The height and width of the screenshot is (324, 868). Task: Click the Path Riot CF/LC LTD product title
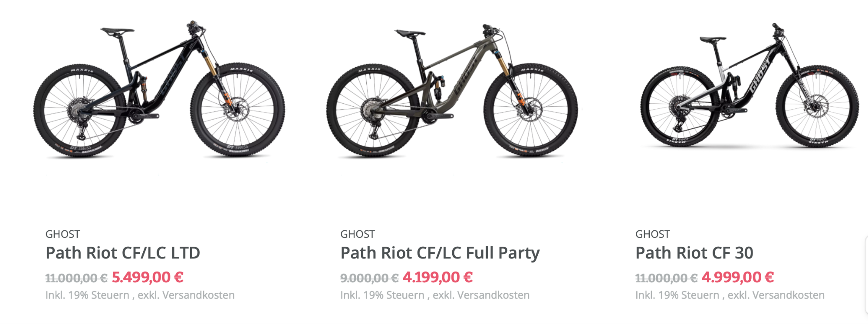123,253
